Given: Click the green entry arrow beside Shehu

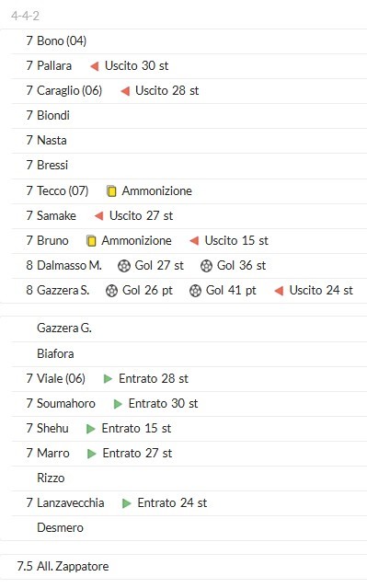Looking at the screenshot, I should point(91,429).
